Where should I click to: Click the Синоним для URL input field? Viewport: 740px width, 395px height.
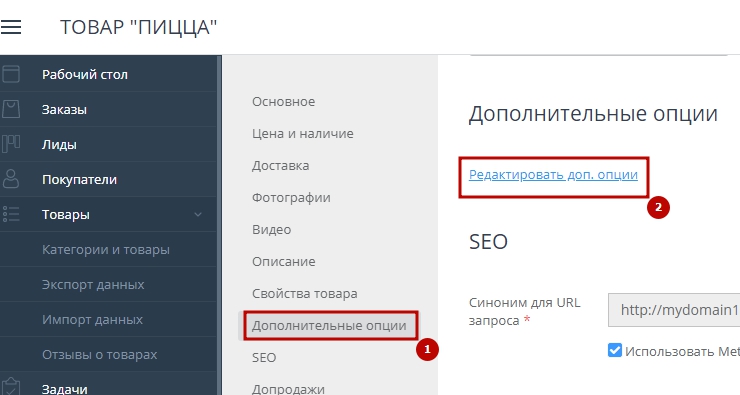pyautogui.click(x=674, y=310)
